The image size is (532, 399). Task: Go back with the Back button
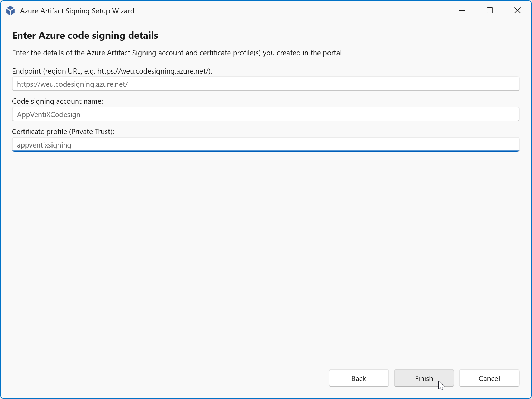(x=359, y=378)
